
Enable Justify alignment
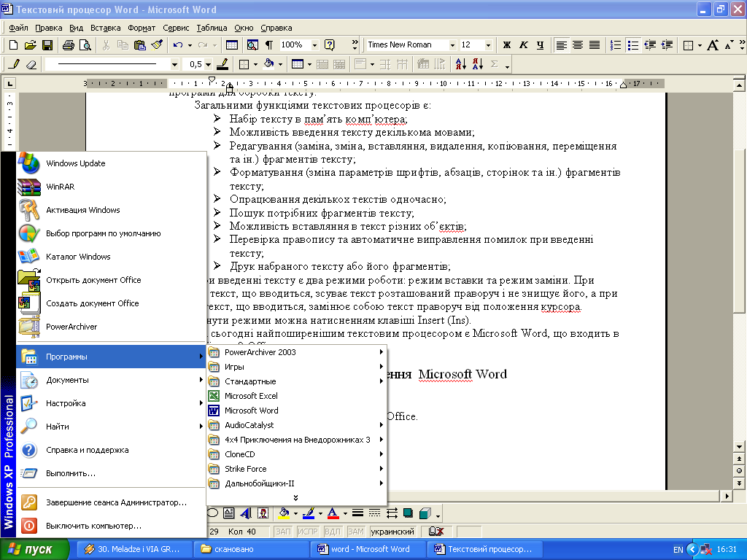coord(595,44)
